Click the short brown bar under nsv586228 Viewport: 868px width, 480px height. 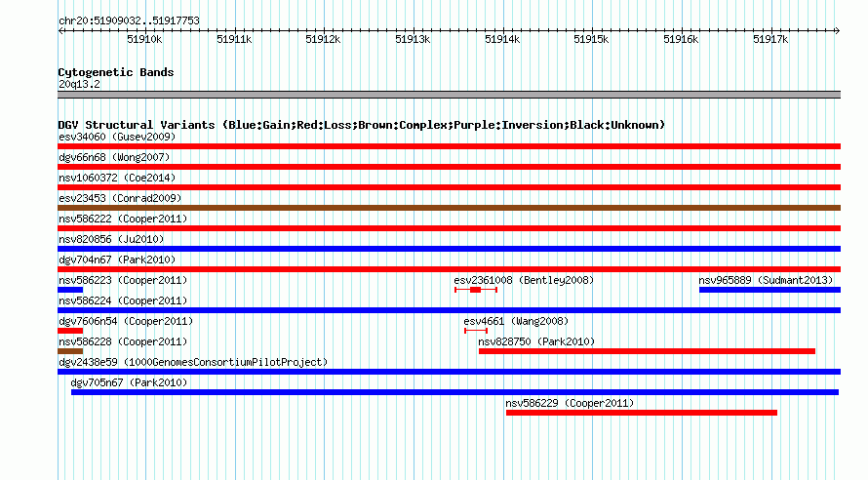[70, 351]
